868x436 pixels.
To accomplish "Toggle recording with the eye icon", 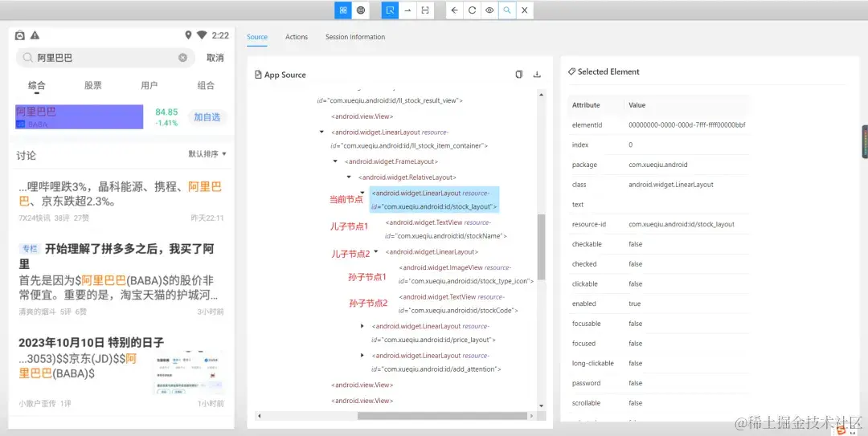I will [x=489, y=10].
